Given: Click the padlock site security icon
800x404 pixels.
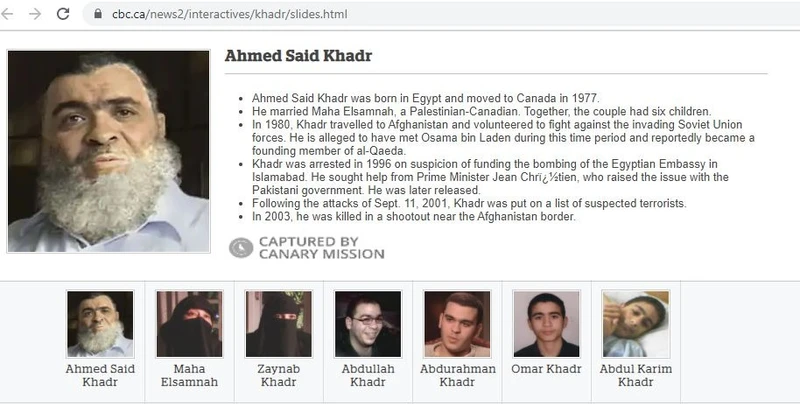Looking at the screenshot, I should click(x=97, y=16).
